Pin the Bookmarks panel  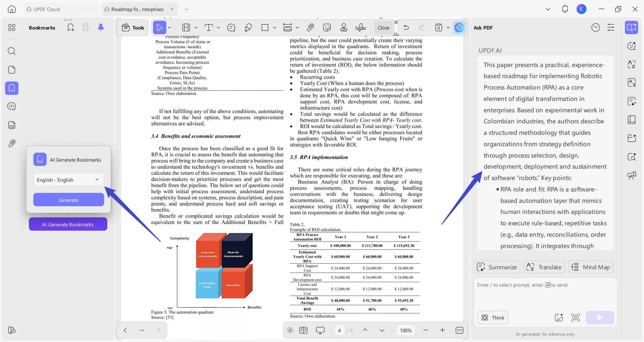click(x=101, y=27)
